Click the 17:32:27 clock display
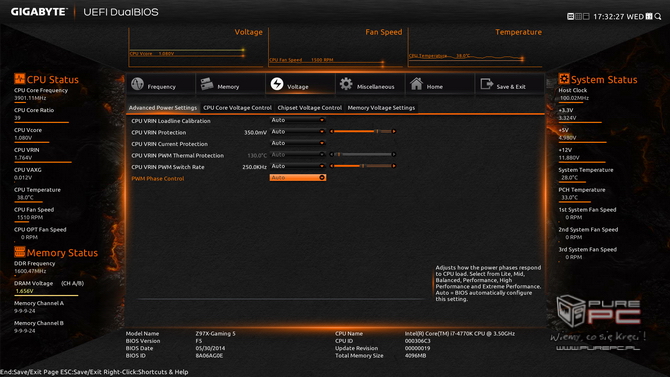Screen dimensions: 670x377 pos(609,17)
